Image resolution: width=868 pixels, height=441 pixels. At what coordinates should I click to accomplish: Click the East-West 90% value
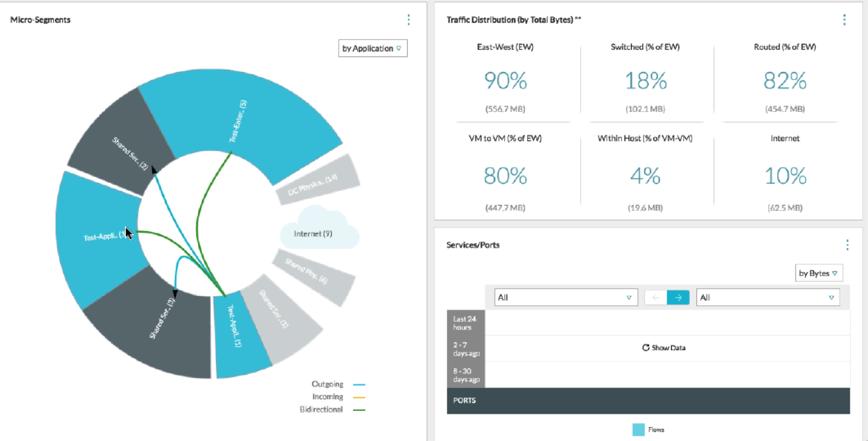tap(505, 82)
